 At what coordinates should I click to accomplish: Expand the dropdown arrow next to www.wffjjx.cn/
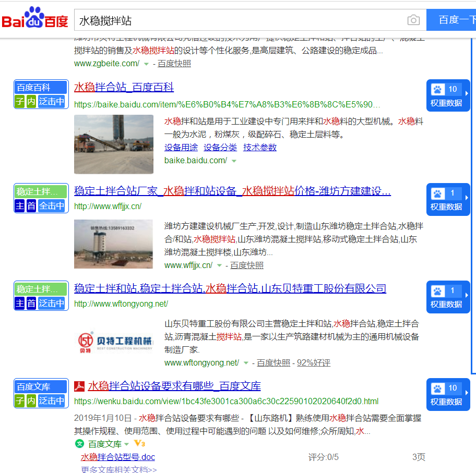click(219, 265)
